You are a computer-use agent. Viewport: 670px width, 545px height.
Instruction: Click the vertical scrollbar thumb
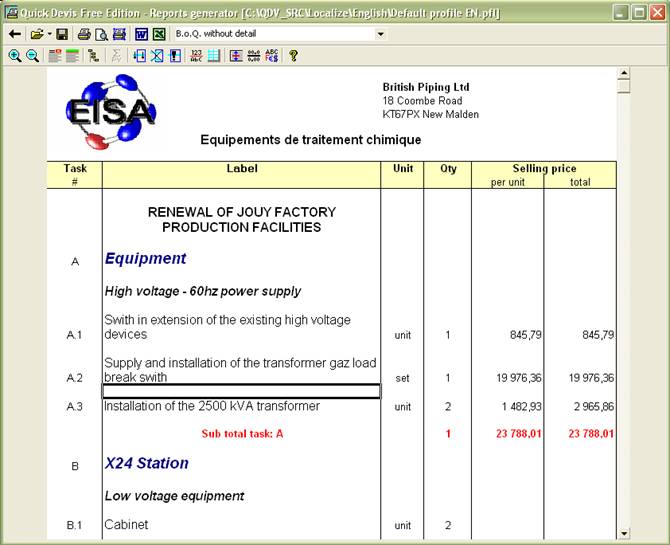tap(624, 86)
